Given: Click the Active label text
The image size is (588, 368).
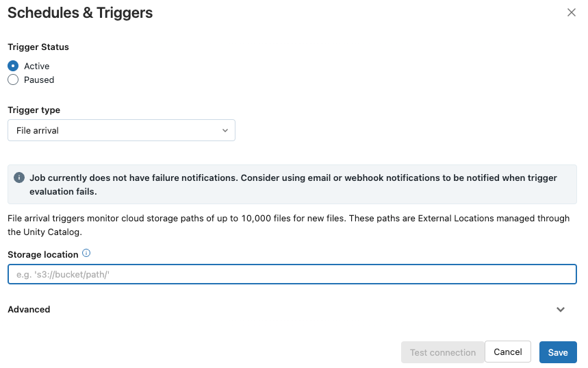Looking at the screenshot, I should pyautogui.click(x=37, y=66).
